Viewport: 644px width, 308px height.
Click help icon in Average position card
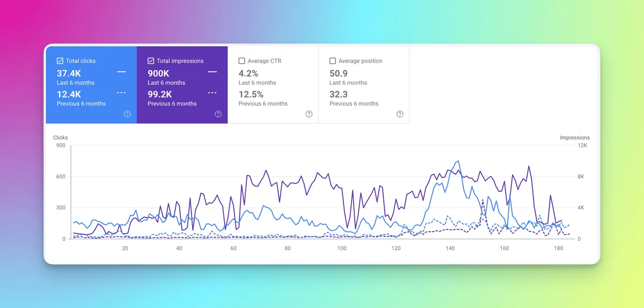pyautogui.click(x=400, y=114)
